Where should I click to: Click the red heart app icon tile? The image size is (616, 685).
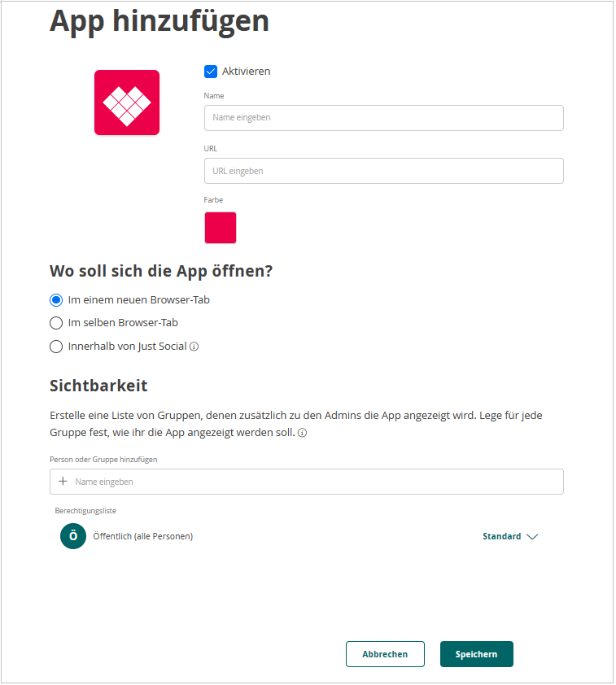[x=127, y=103]
